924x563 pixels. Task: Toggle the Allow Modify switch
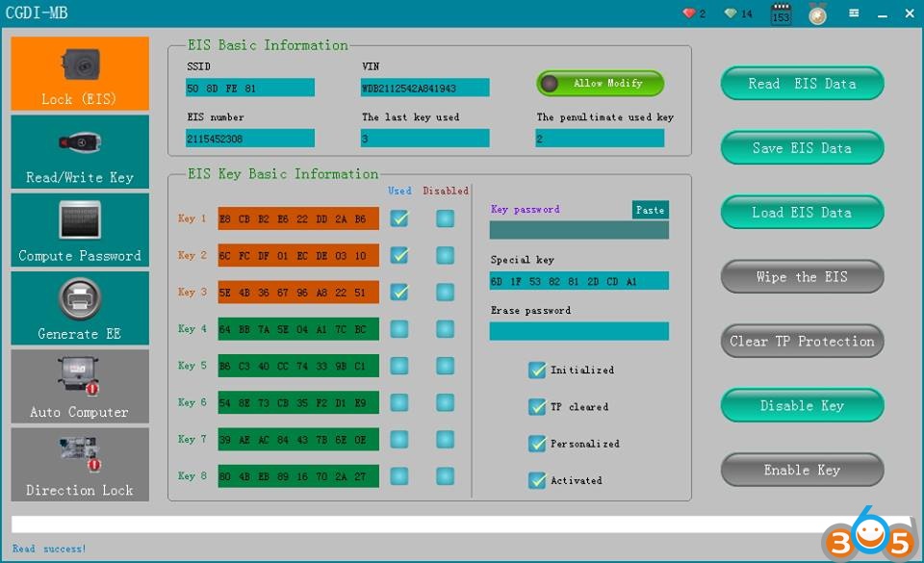pyautogui.click(x=600, y=84)
